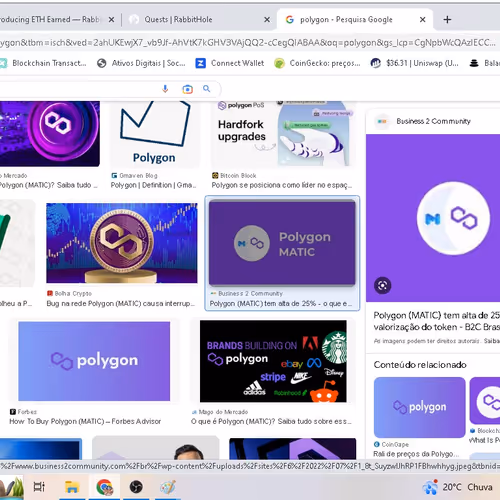Open the CoinGecko bookmark

(x=317, y=63)
